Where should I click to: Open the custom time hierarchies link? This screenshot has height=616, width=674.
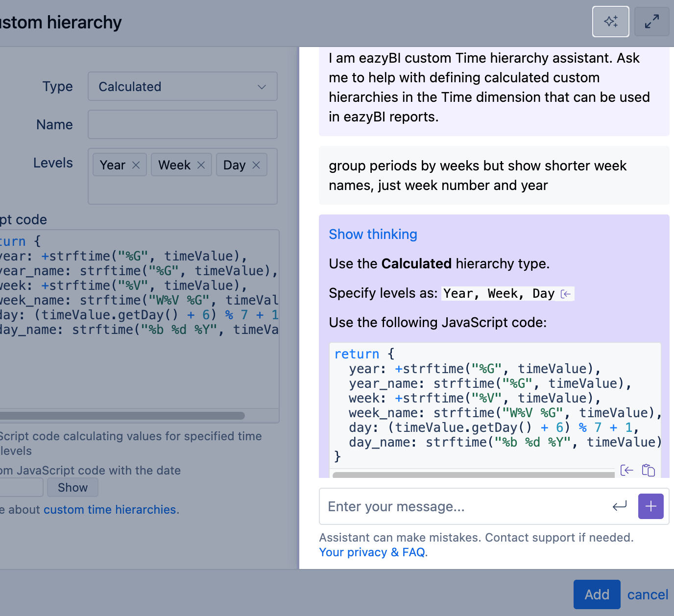tap(110, 510)
